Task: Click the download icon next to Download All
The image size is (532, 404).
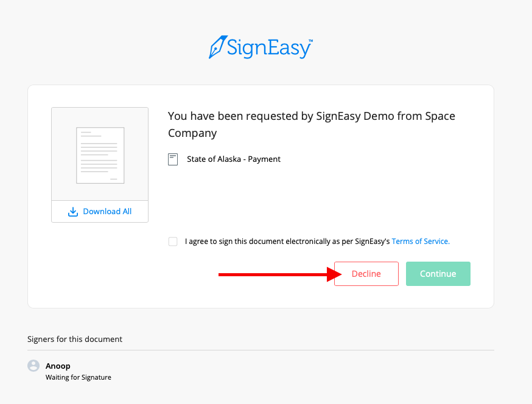Action: [x=73, y=211]
